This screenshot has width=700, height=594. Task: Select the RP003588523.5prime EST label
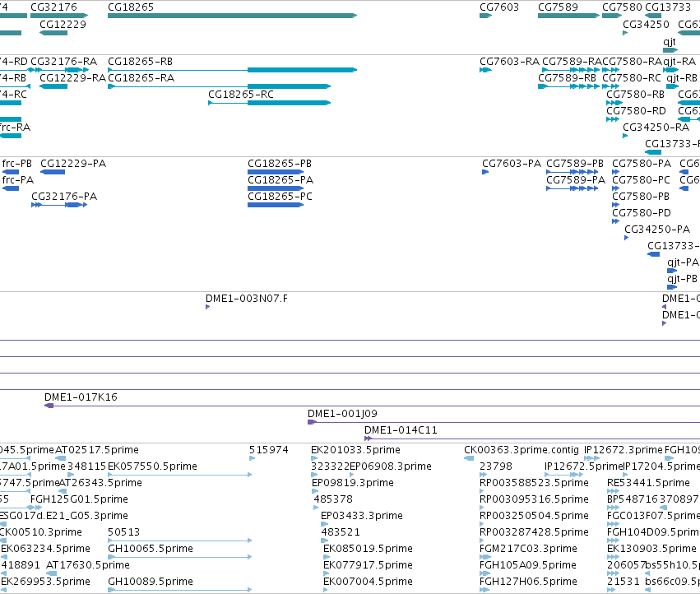pos(535,483)
